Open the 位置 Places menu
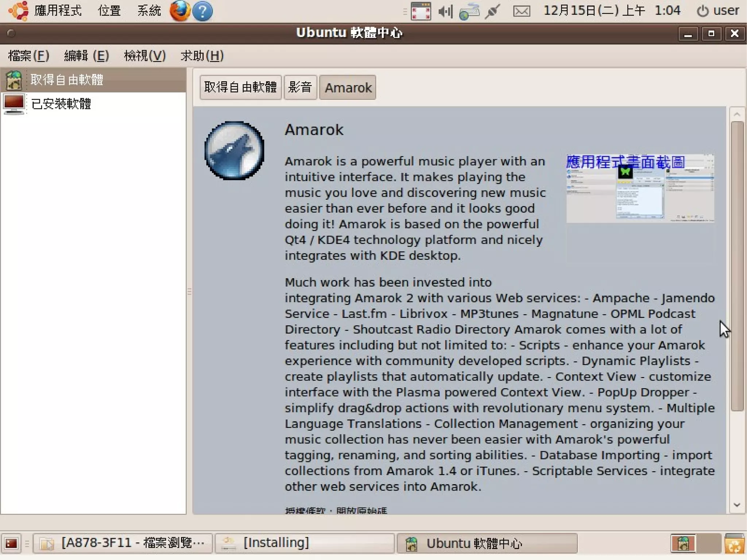 click(109, 11)
